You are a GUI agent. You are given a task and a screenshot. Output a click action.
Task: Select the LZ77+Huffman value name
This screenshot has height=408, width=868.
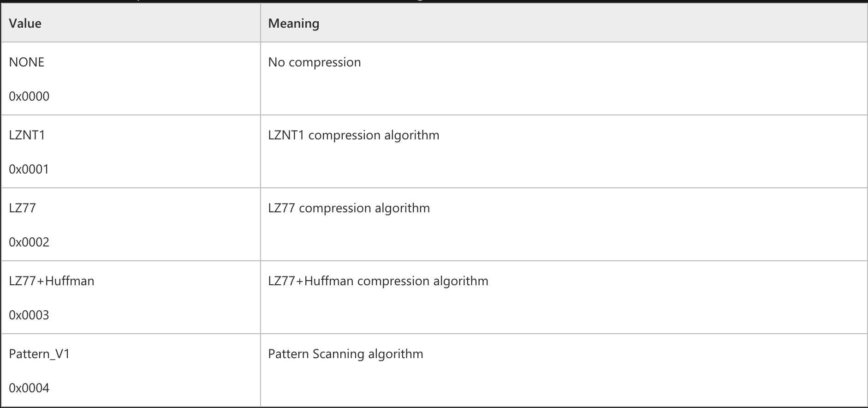coord(52,281)
